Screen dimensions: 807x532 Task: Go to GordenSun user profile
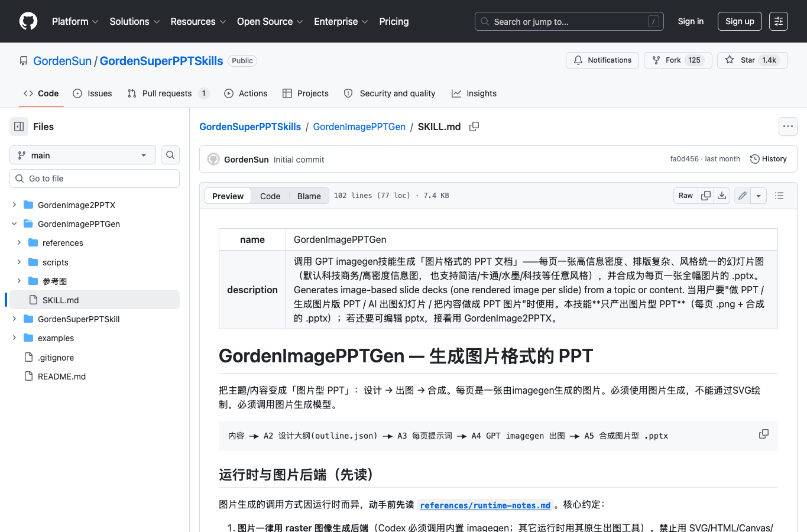tap(62, 61)
